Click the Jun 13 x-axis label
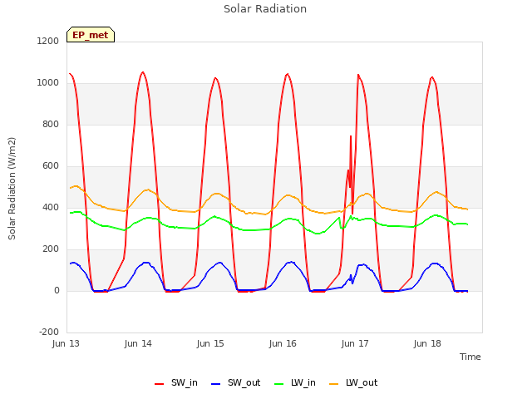This screenshot has height=399, width=532. (x=66, y=343)
